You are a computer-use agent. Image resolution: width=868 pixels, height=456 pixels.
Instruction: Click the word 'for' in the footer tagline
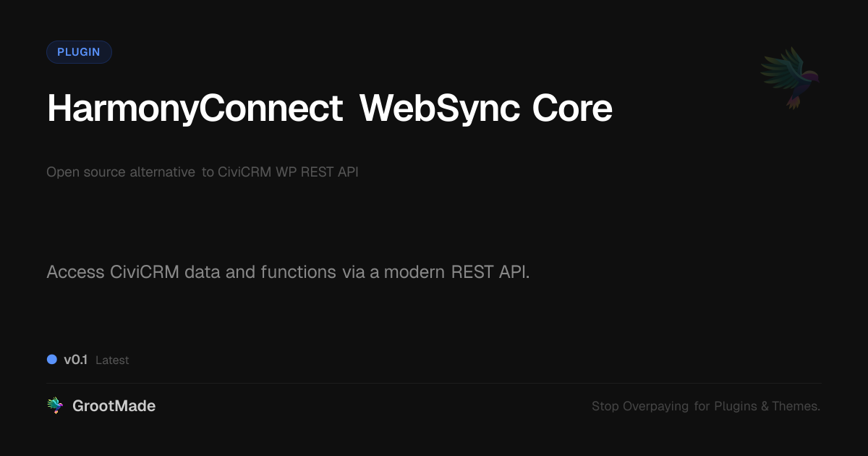click(x=702, y=406)
